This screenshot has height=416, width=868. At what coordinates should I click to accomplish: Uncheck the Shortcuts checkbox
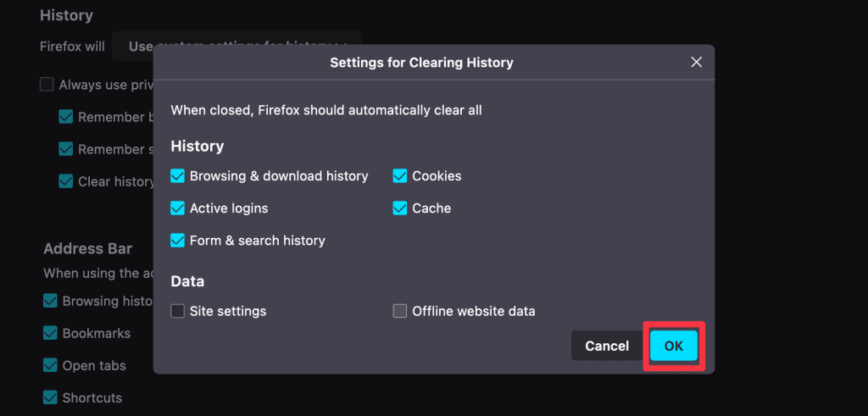[x=50, y=397]
